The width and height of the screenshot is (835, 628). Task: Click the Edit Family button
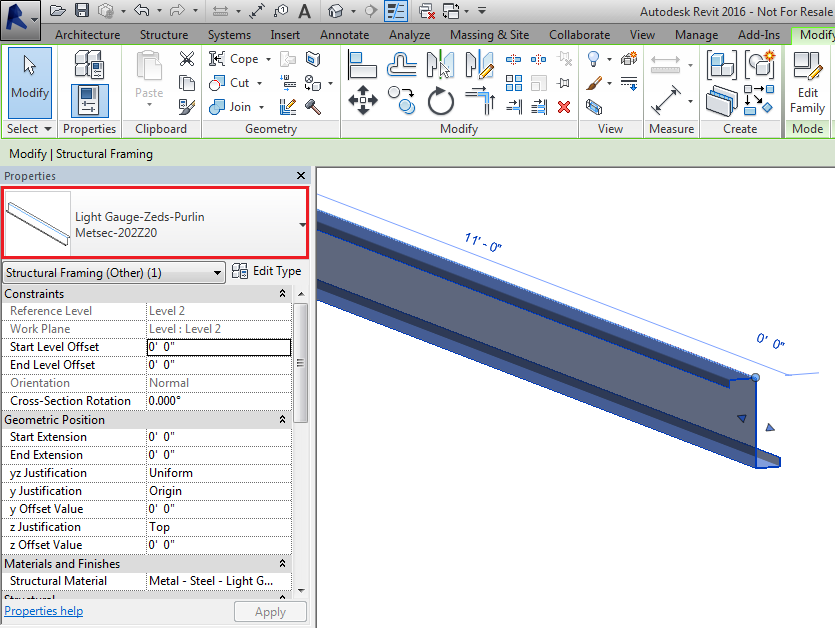(x=807, y=83)
